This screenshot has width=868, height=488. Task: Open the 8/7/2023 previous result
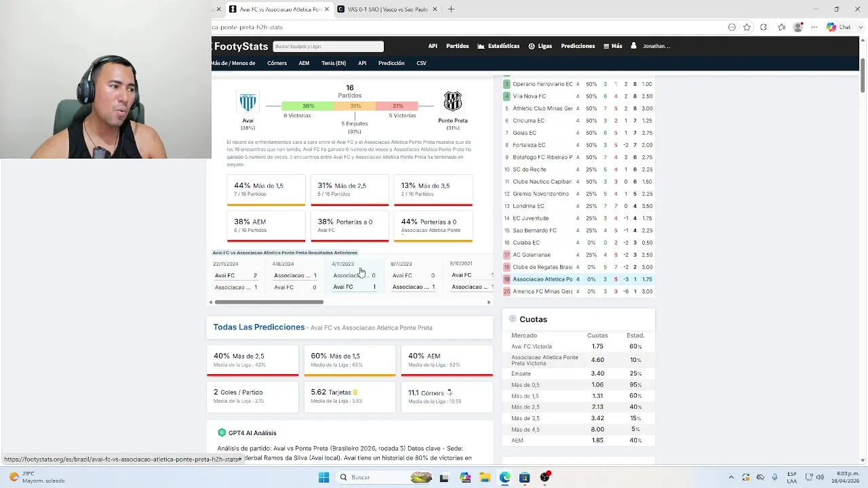(x=413, y=276)
